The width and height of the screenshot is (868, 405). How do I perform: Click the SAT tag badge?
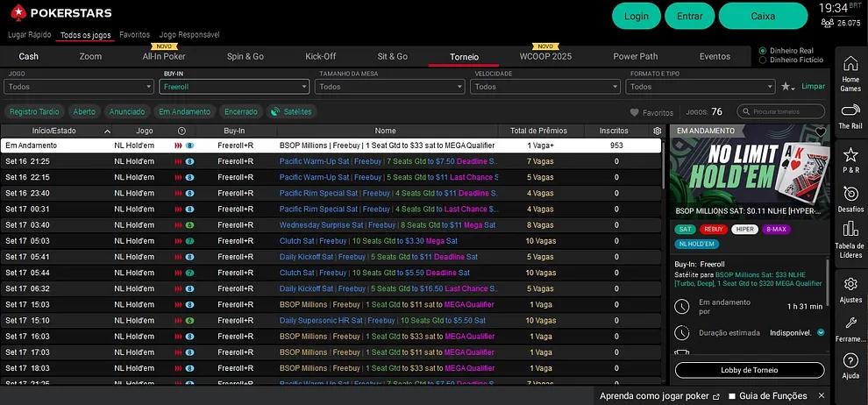[x=685, y=229]
